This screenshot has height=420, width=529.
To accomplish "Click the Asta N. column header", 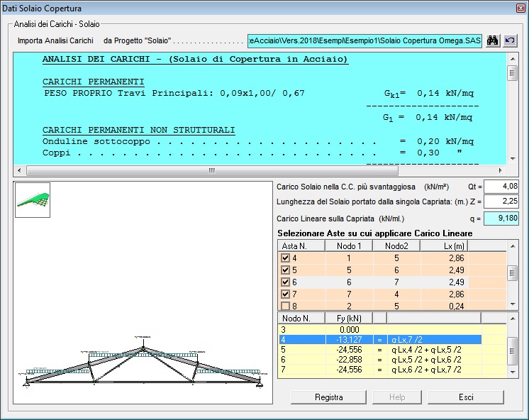I will (301, 246).
